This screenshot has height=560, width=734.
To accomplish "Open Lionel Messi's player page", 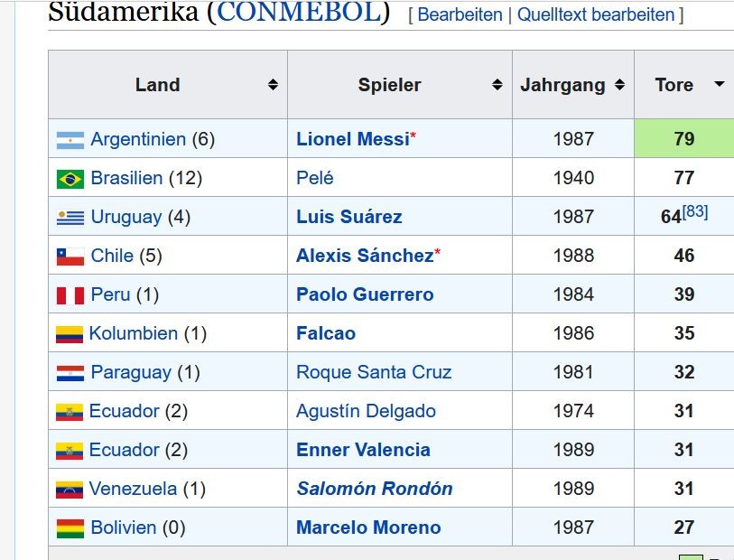I will point(353,139).
